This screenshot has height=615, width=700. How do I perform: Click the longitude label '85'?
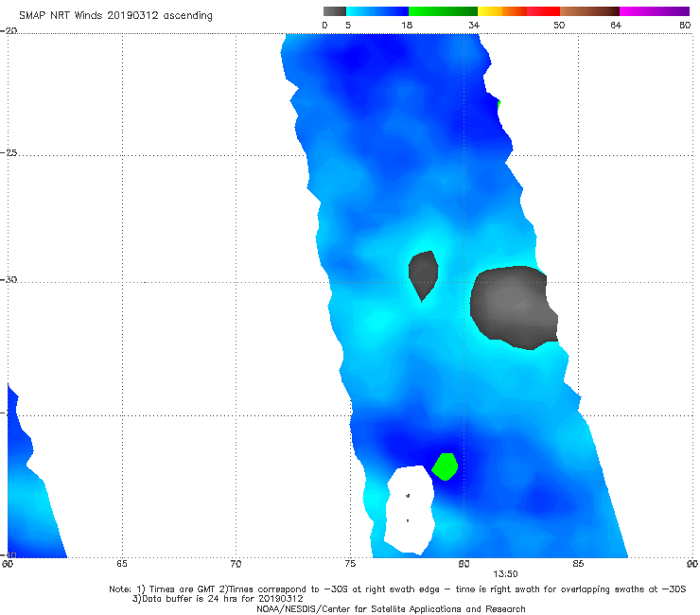(578, 564)
